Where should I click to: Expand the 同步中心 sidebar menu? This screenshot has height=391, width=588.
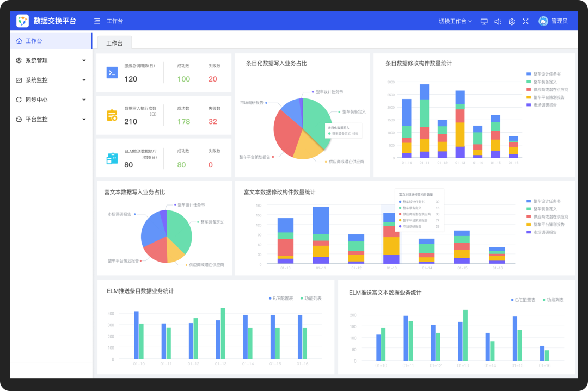coord(51,100)
